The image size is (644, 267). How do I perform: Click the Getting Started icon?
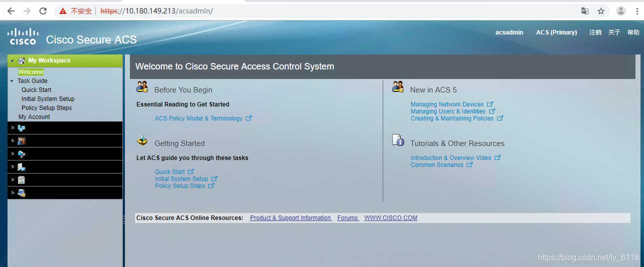coord(142,140)
